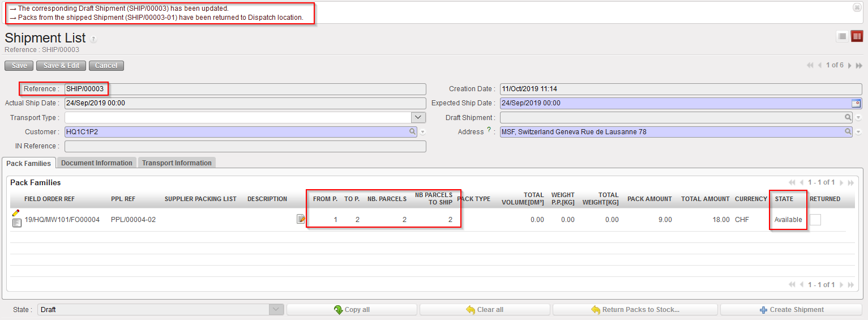The image size is (868, 320).
Task: Click Create Shipment button
Action: click(791, 310)
